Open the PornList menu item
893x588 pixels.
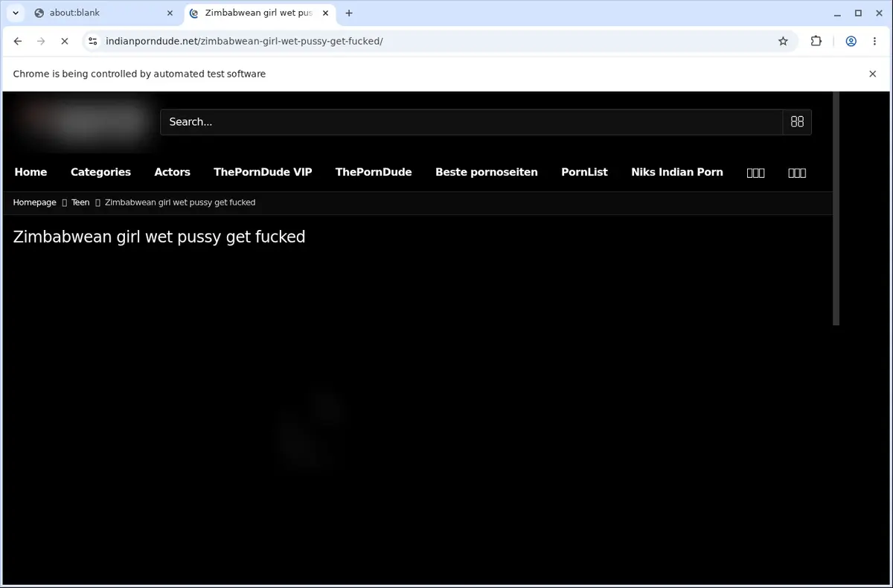(584, 172)
